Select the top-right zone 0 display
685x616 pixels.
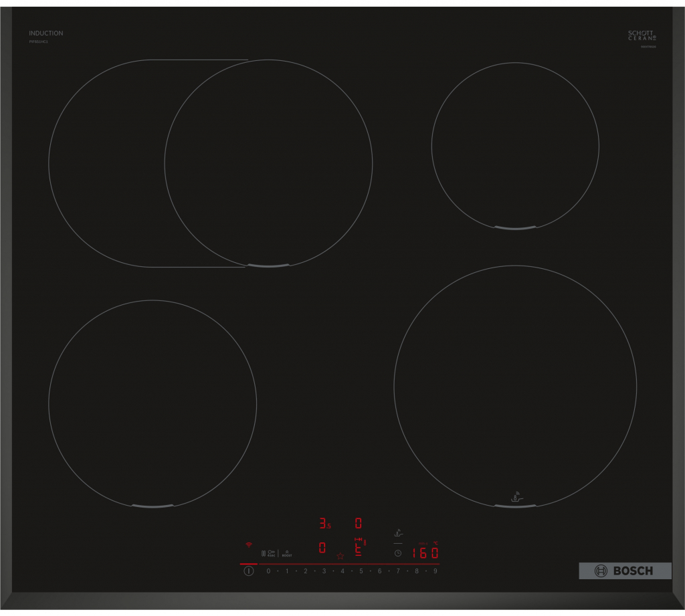[x=359, y=523]
